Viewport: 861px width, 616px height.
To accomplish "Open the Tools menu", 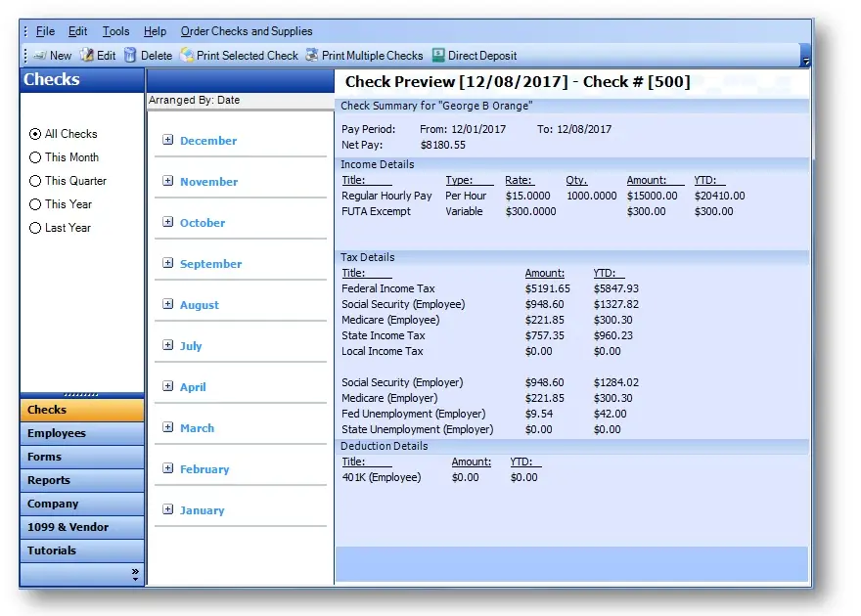I will 115,30.
